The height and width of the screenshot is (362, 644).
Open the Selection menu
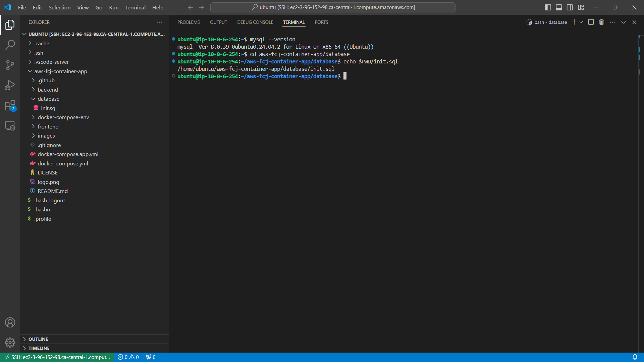point(59,7)
